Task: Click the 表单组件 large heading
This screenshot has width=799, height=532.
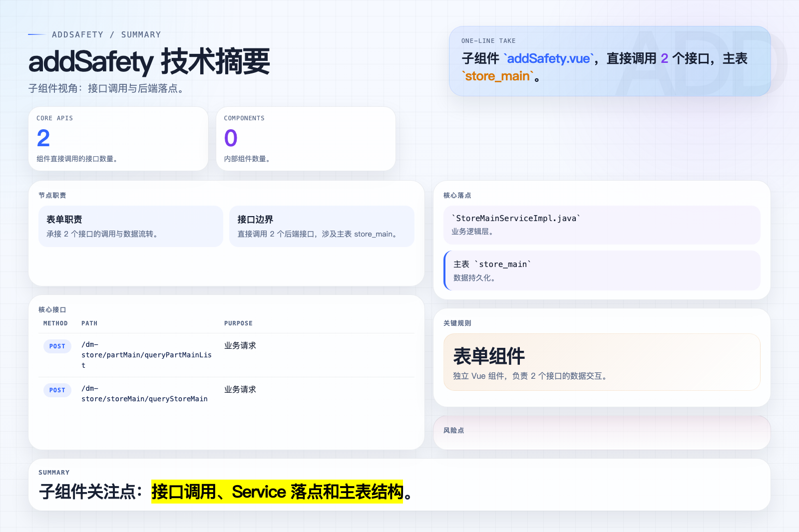Action: 489,356
